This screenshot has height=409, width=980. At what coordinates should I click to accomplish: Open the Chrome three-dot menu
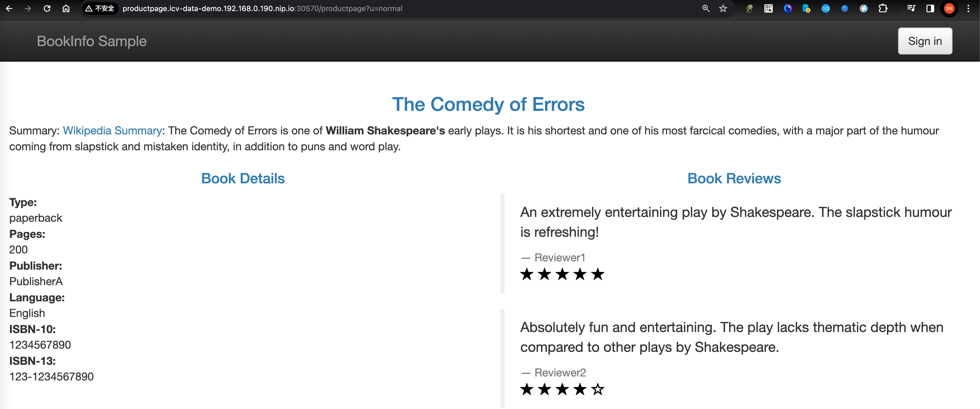pyautogui.click(x=968, y=8)
